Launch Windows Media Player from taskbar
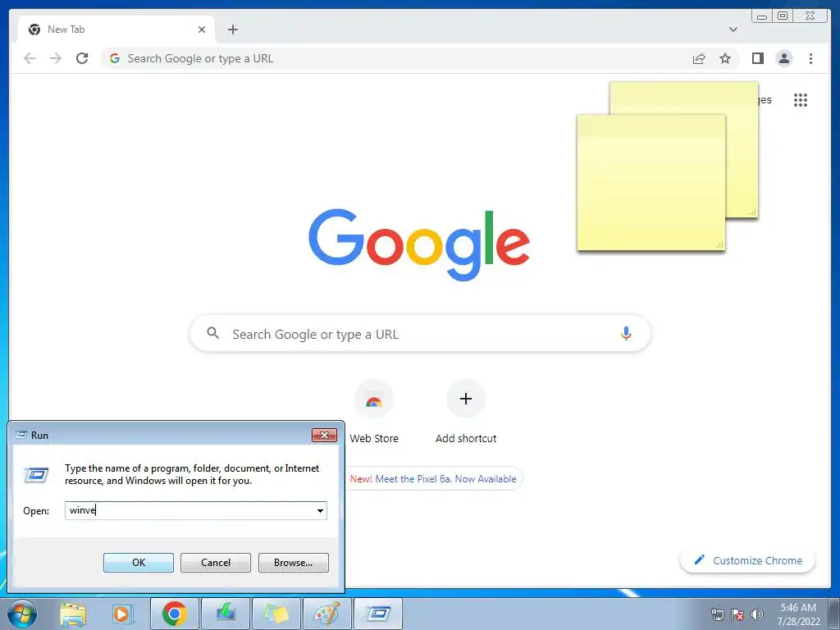The image size is (840, 630). (x=123, y=614)
